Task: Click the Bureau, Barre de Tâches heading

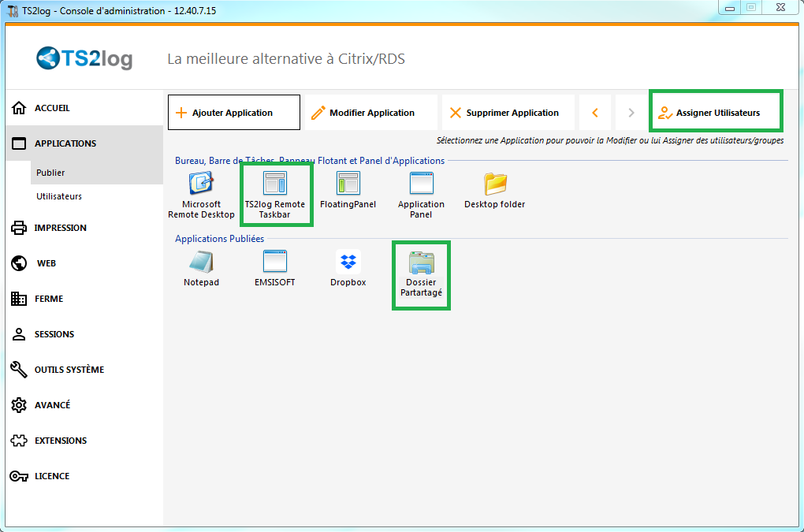Action: pos(310,161)
